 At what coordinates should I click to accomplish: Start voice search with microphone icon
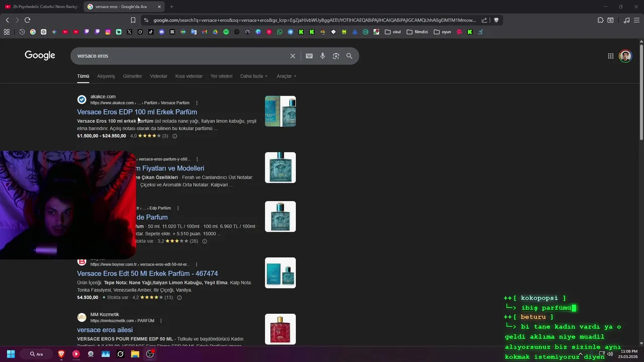point(323,56)
